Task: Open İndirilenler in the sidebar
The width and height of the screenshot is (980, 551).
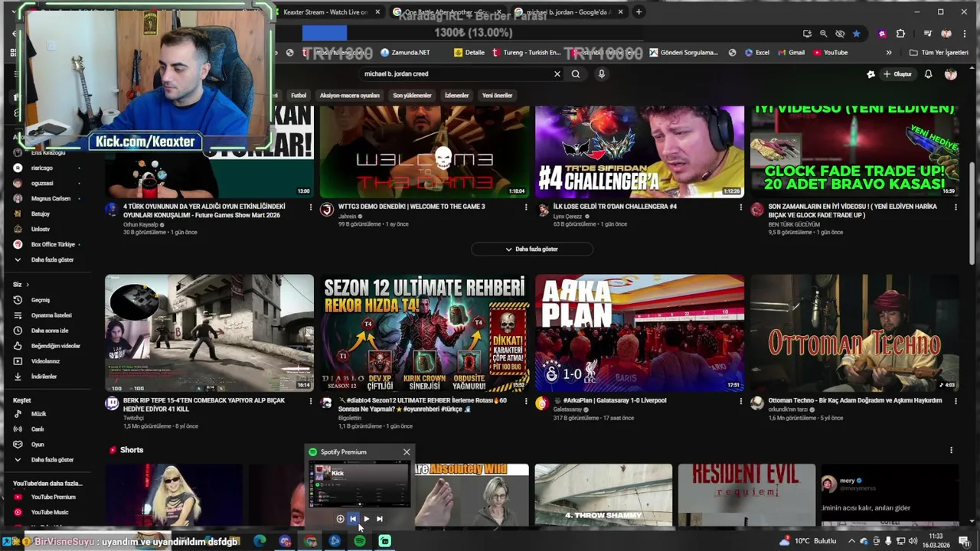Action: point(44,377)
